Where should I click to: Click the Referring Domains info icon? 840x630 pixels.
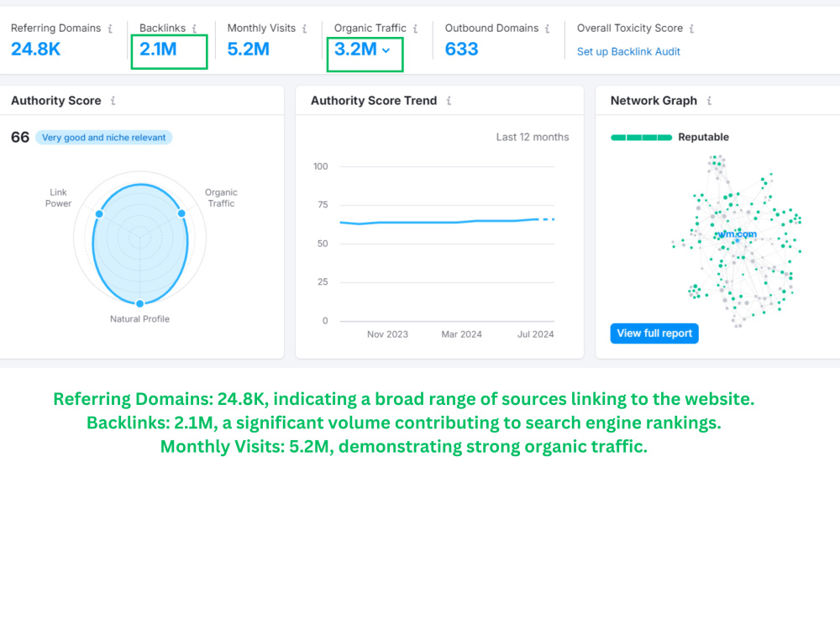(x=110, y=29)
